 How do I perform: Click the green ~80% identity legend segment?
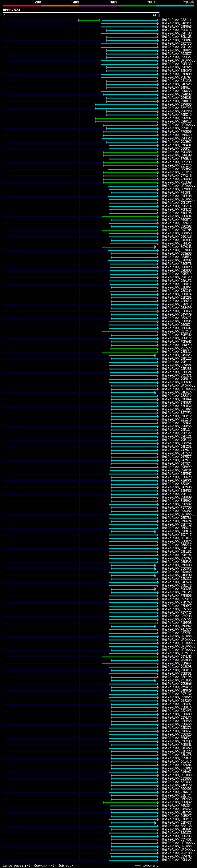137,6
